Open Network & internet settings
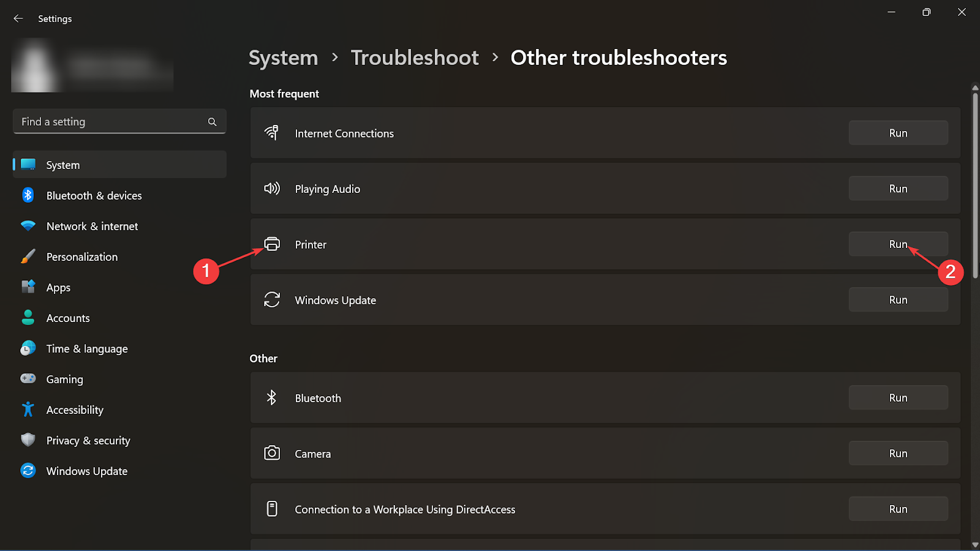 click(x=119, y=226)
